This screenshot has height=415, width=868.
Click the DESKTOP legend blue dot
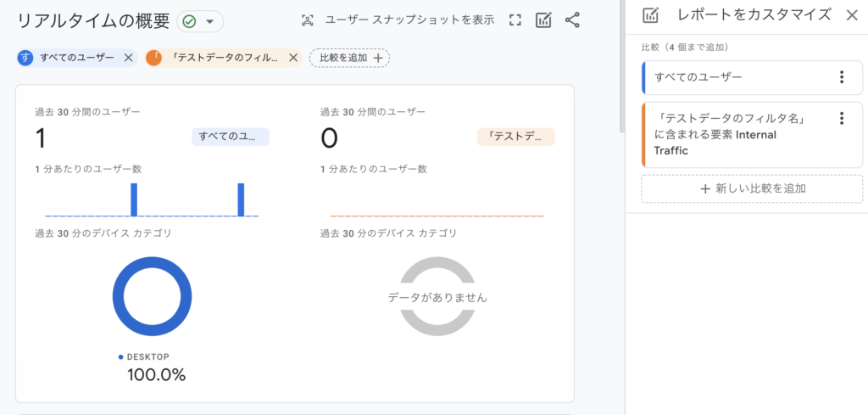coord(121,357)
